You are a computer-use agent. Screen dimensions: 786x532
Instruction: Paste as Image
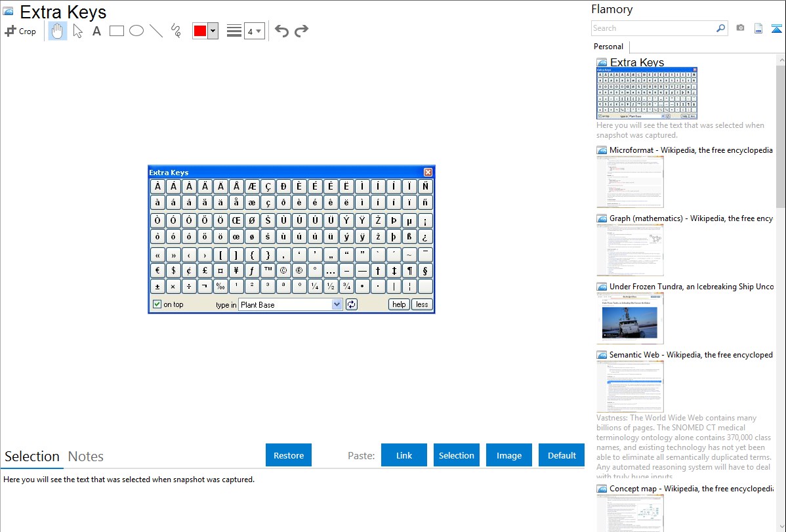pyautogui.click(x=509, y=455)
